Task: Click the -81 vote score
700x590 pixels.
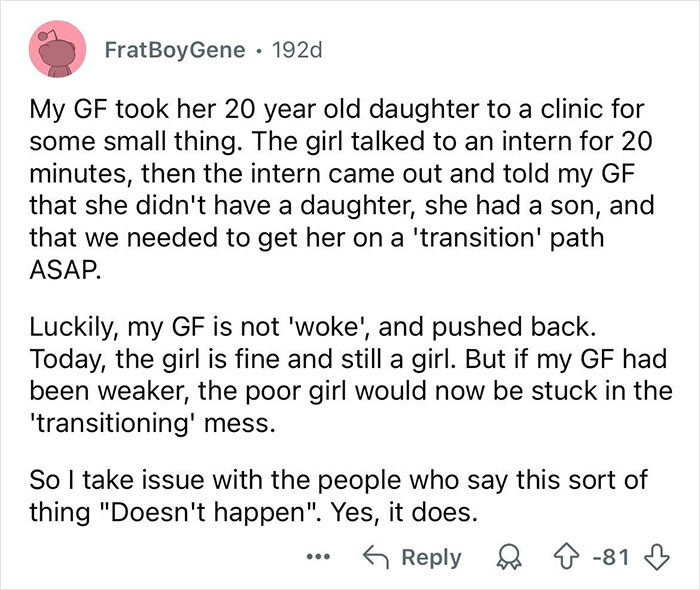Action: pos(611,558)
